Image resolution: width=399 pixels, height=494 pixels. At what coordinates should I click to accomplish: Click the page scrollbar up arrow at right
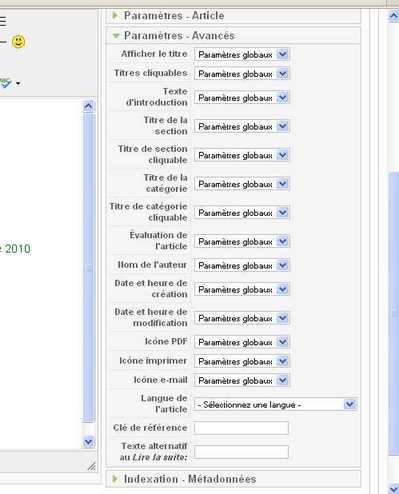394,16
